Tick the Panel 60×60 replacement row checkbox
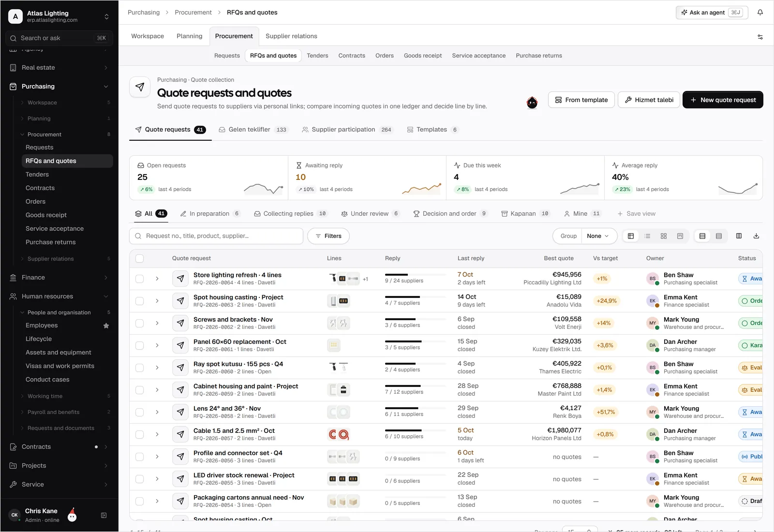This screenshot has height=532, width=774. (x=140, y=345)
